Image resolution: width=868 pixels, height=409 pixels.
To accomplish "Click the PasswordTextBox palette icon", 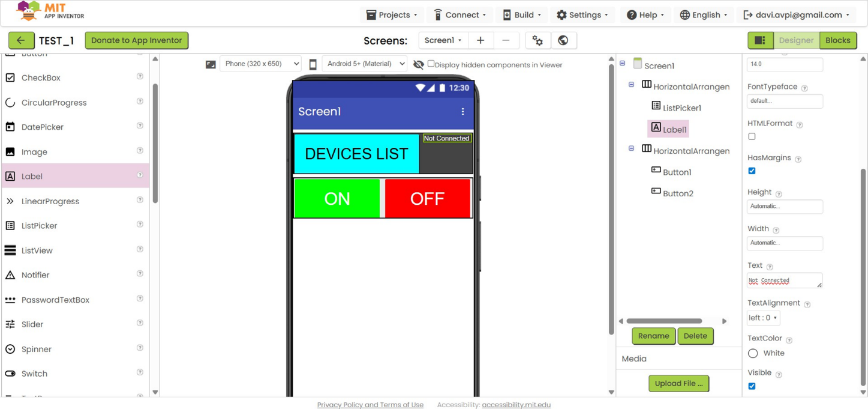I will pos(10,300).
